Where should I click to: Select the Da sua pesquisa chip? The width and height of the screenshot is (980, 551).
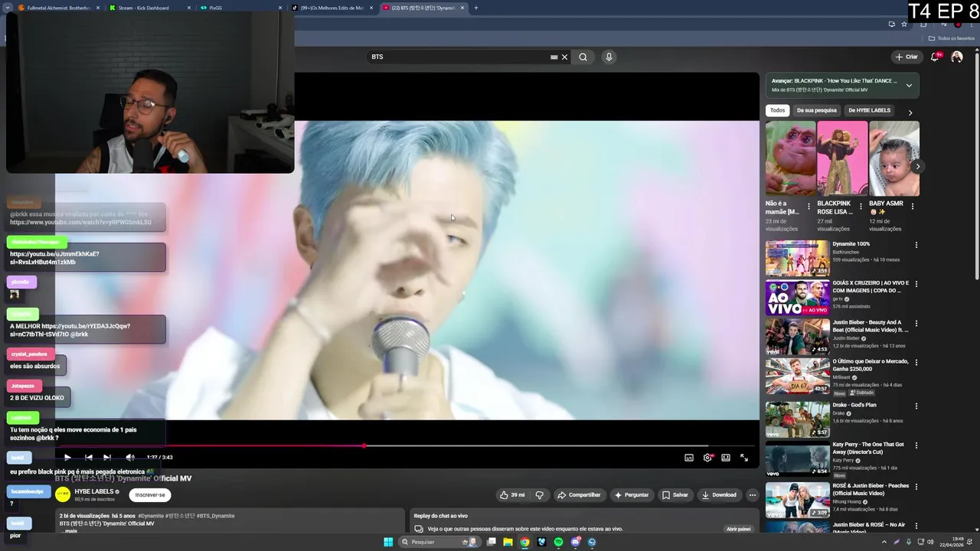coord(816,110)
